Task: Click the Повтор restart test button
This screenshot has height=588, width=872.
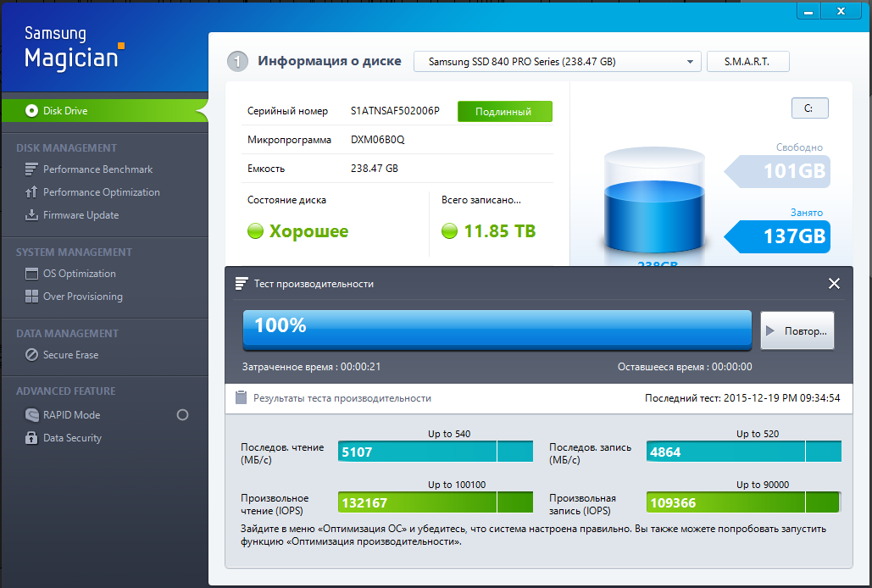Action: pyautogui.click(x=797, y=330)
